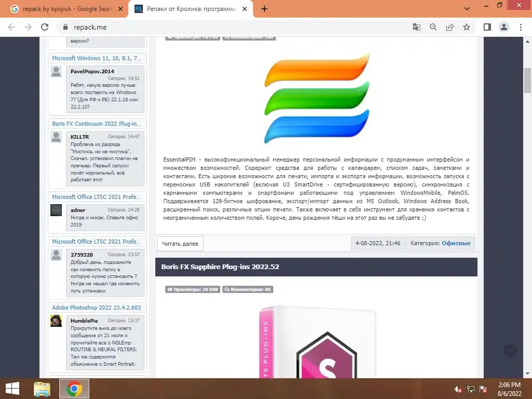Open the Action Center flag icon
Viewport: 532px width, 399px height.
click(x=483, y=389)
